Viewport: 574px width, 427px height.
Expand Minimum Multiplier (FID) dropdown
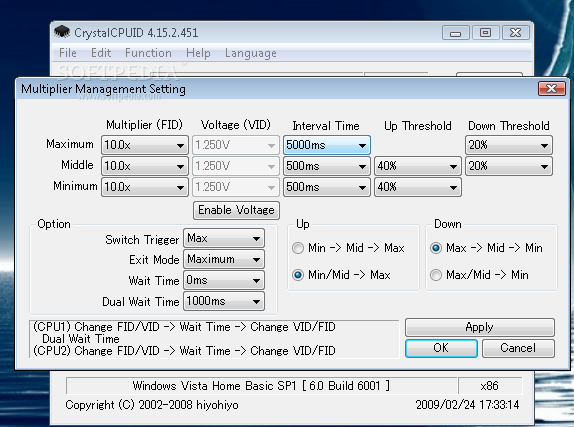(145, 187)
